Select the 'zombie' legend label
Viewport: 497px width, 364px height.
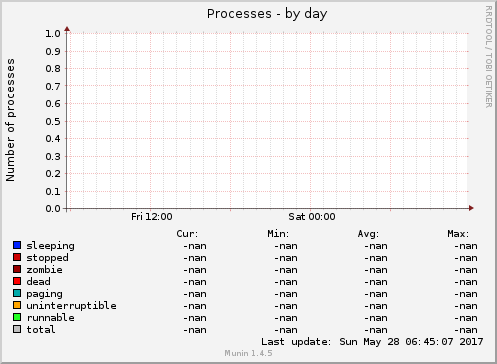[x=44, y=270]
